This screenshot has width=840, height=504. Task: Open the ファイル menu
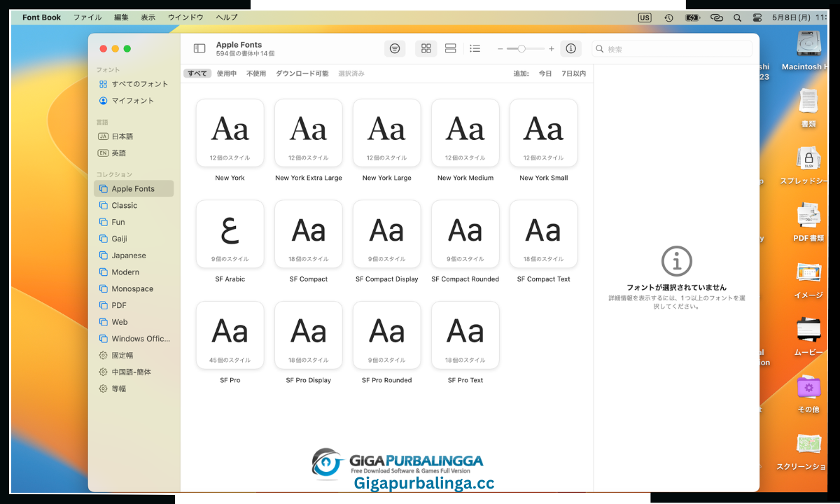pos(87,17)
